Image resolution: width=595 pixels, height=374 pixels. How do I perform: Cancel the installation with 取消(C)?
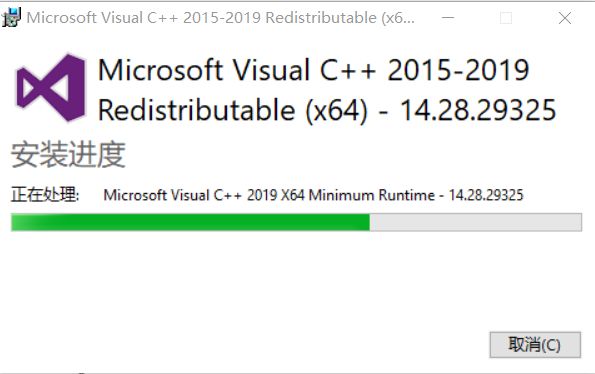[x=535, y=345]
